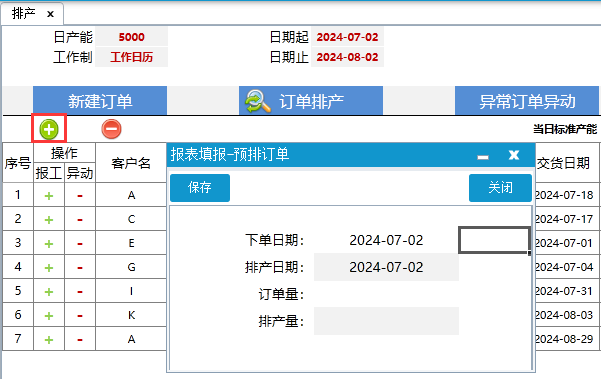Click green plus 报工 in row 3
This screenshot has width=601, height=379.
pyautogui.click(x=49, y=244)
